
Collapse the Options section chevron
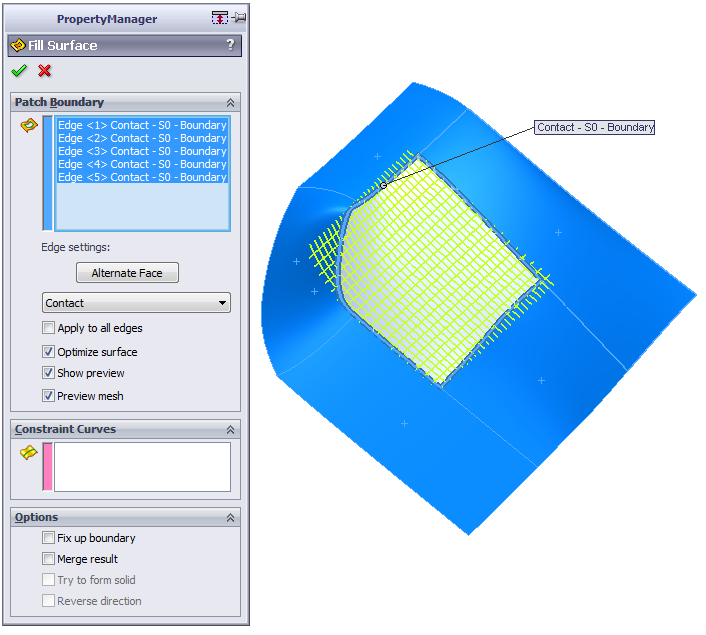230,517
